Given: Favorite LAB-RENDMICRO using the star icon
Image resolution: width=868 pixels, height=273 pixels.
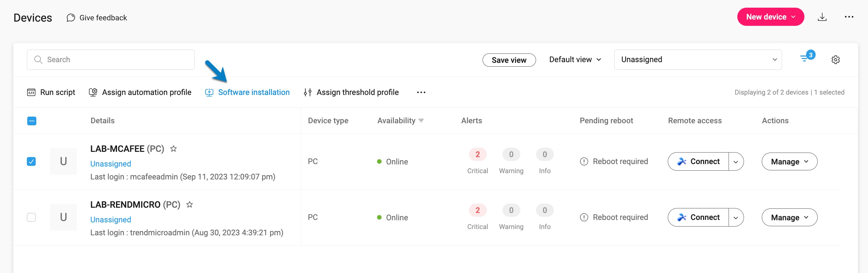Looking at the screenshot, I should click(x=189, y=205).
